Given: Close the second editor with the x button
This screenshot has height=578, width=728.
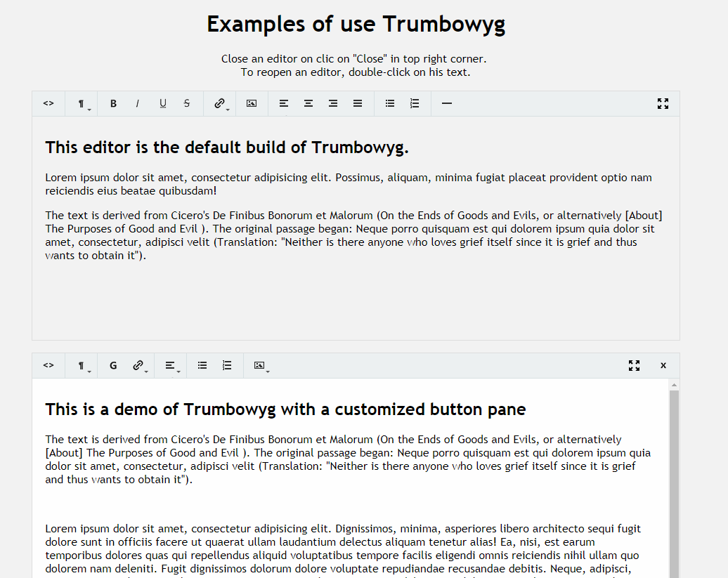Looking at the screenshot, I should click(x=663, y=365).
